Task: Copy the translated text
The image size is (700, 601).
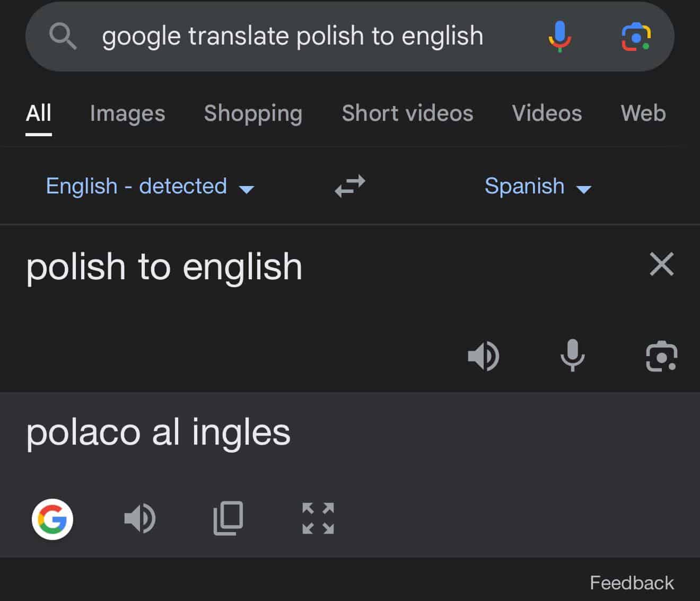Action: [228, 518]
